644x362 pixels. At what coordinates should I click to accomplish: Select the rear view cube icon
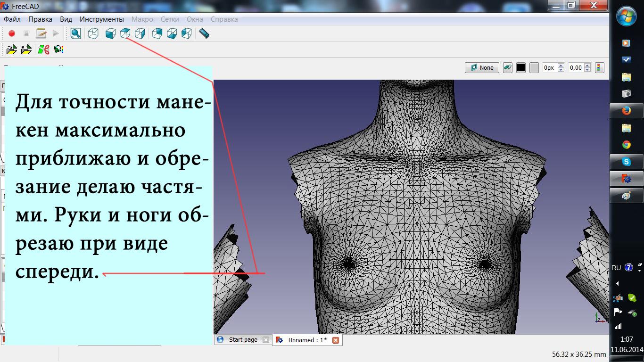coord(157,33)
